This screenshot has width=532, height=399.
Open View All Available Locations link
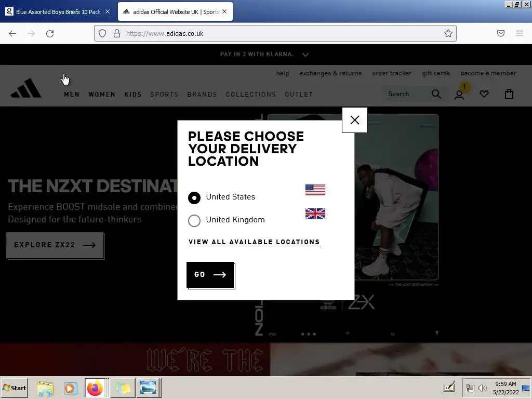point(254,242)
